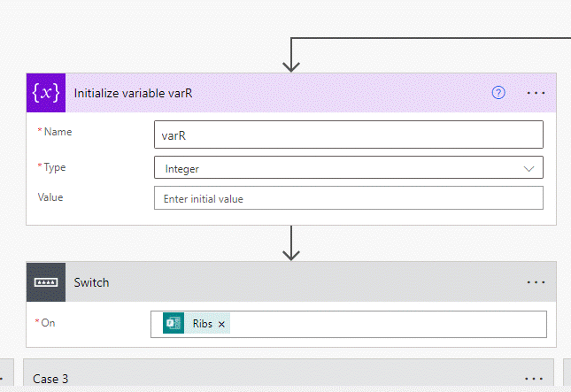Click the Ribs token's connector icon
Image resolution: width=571 pixels, height=392 pixels.
tap(174, 324)
